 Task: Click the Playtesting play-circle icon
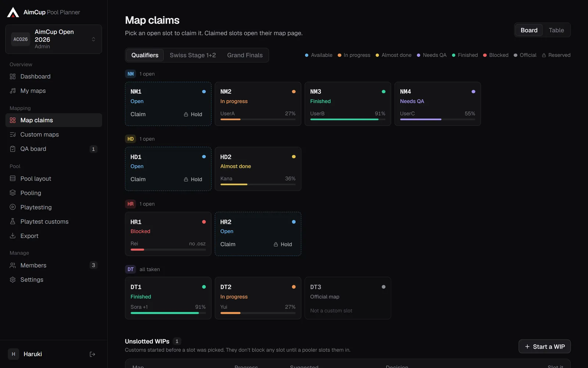12,207
